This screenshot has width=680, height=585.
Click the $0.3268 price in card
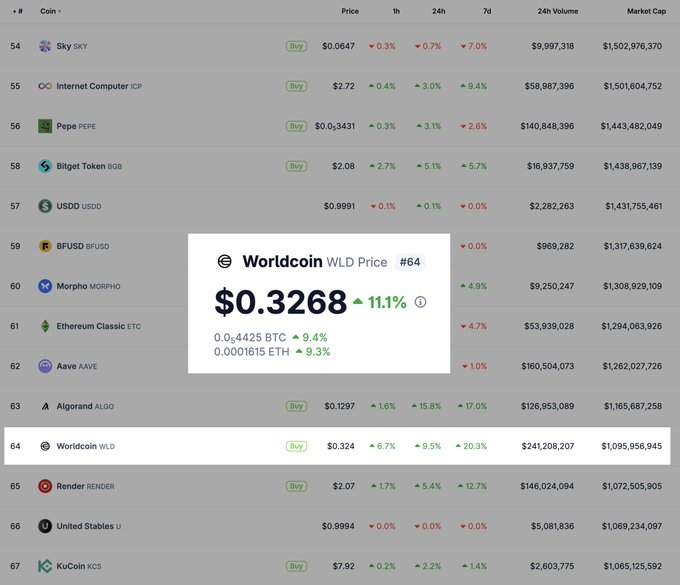pos(281,302)
